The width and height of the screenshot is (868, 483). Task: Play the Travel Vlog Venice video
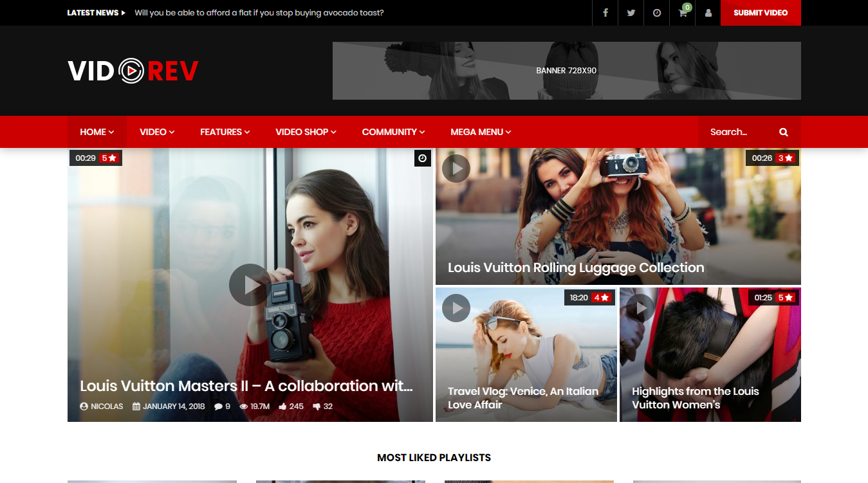point(456,308)
